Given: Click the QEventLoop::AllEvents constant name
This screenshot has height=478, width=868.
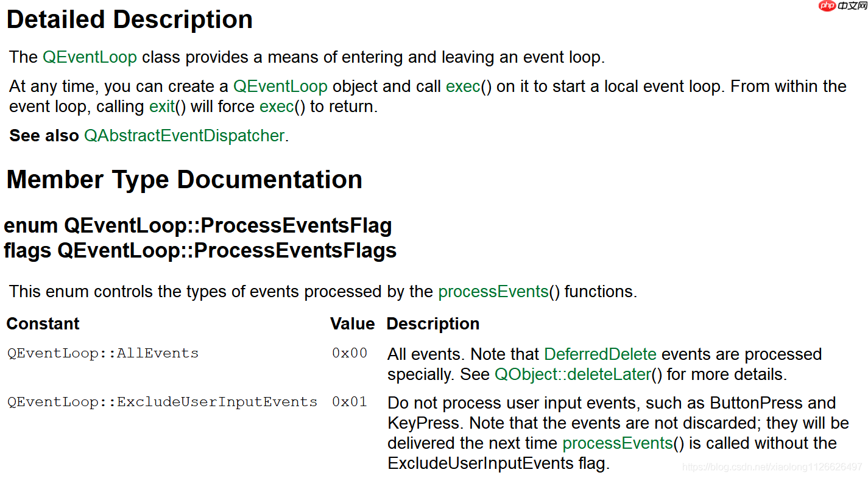Looking at the screenshot, I should coord(103,353).
